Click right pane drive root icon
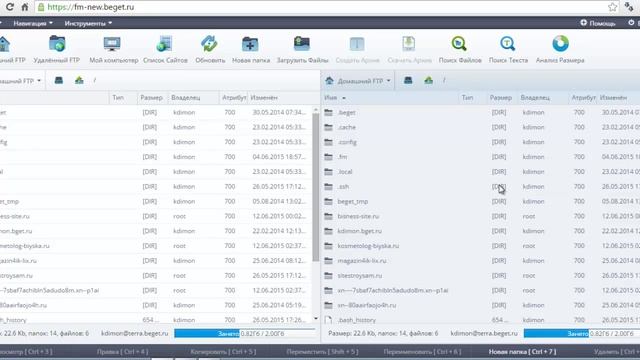 point(408,80)
